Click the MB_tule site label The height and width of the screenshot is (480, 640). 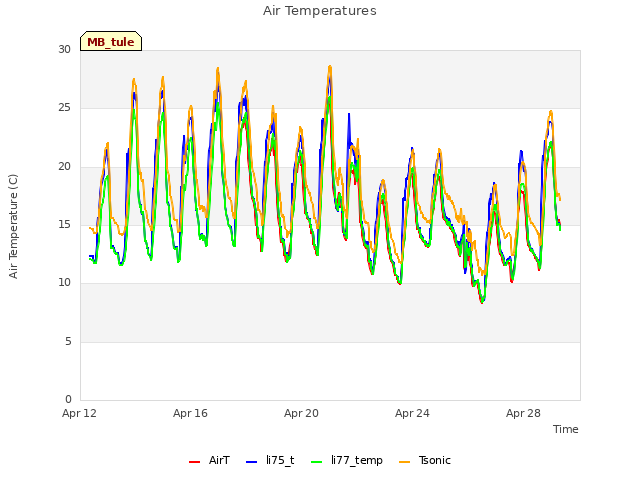click(x=111, y=42)
